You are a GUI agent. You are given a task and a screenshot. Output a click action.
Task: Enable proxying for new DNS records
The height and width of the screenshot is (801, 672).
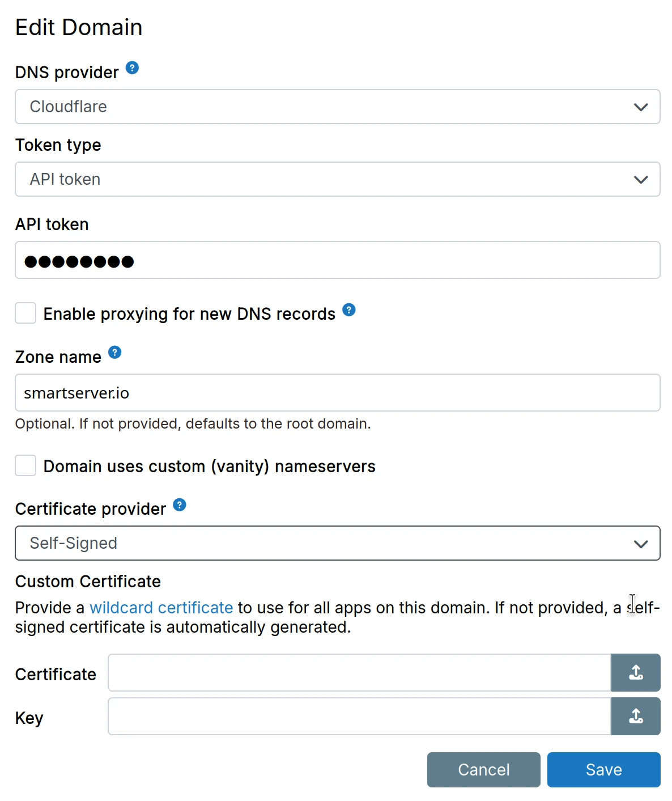coord(25,313)
